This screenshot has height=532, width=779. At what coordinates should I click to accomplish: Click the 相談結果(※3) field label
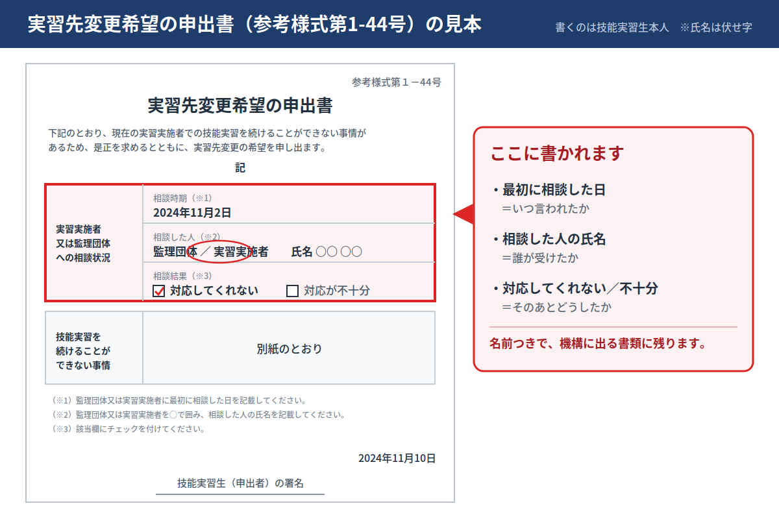pos(182,276)
